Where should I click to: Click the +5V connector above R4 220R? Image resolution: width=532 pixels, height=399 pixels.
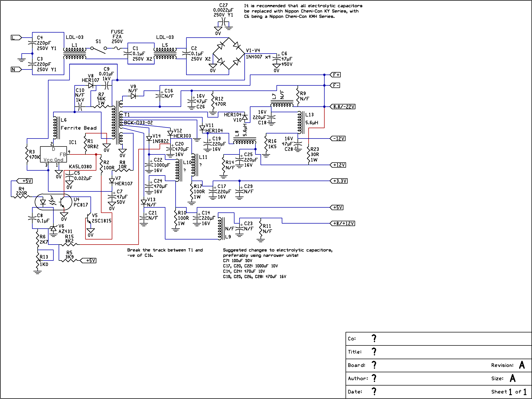(x=24, y=181)
